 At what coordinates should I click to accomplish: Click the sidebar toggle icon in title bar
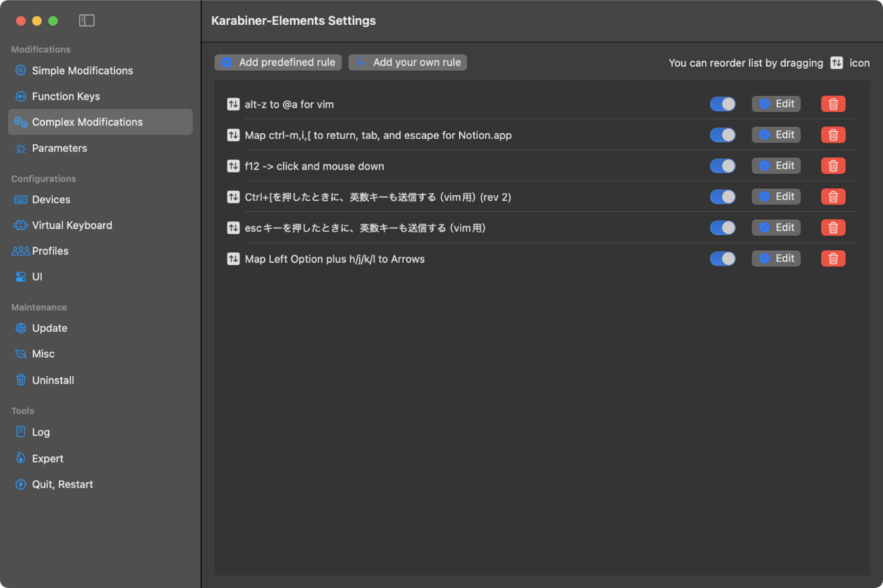pos(86,20)
